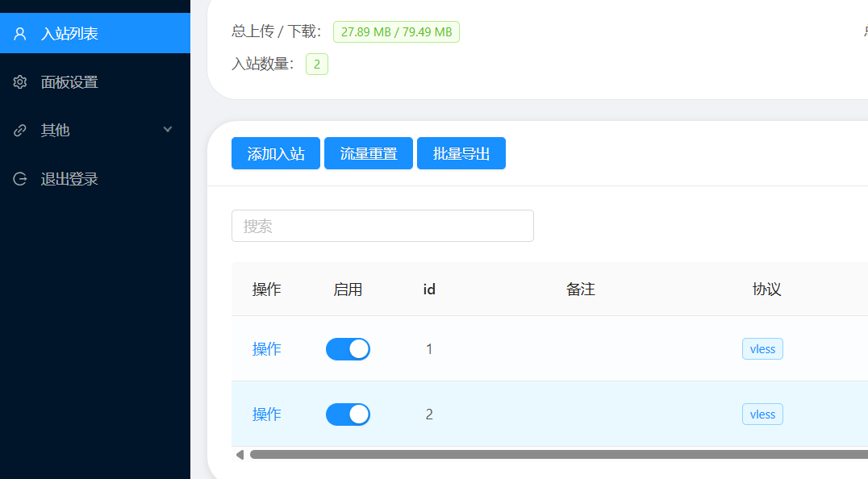Click the 备注 column header
This screenshot has width=868, height=479.
click(581, 289)
